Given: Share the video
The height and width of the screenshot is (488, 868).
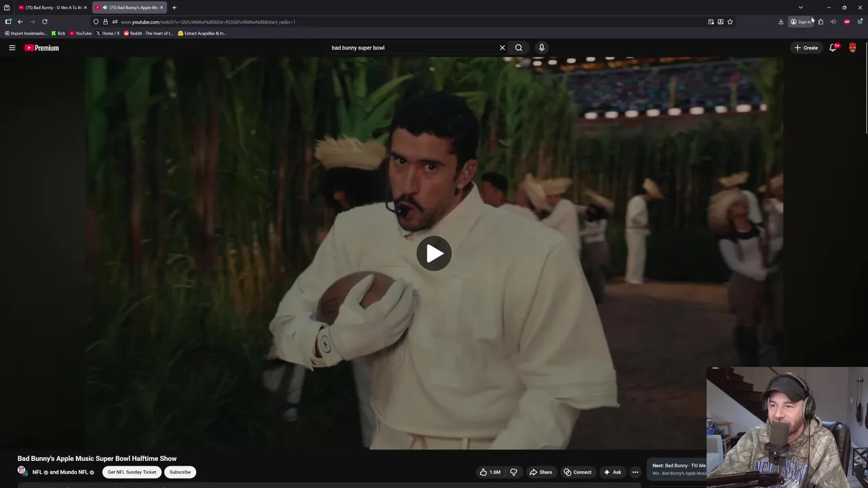Looking at the screenshot, I should [x=540, y=472].
